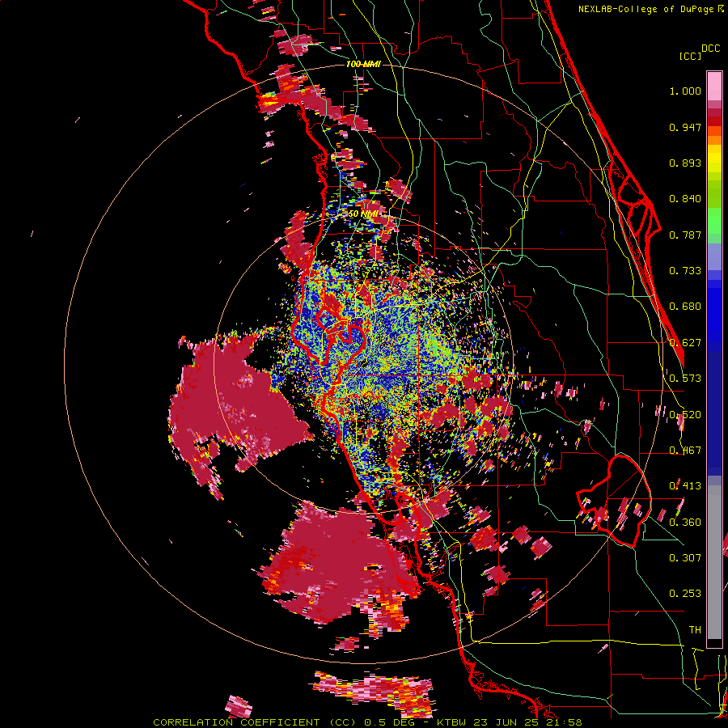Click the DCC label above the color bar
728x728 pixels.
pos(710,49)
